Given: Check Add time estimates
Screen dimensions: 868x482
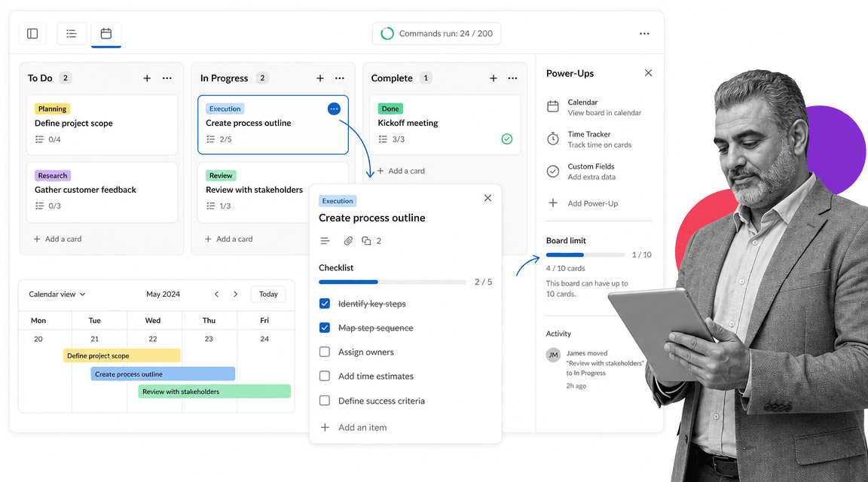Looking at the screenshot, I should (x=325, y=377).
